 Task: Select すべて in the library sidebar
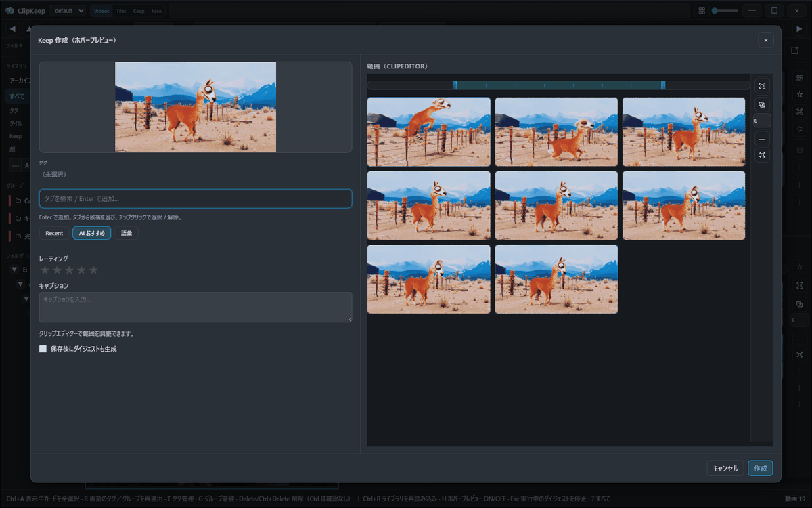tap(17, 96)
